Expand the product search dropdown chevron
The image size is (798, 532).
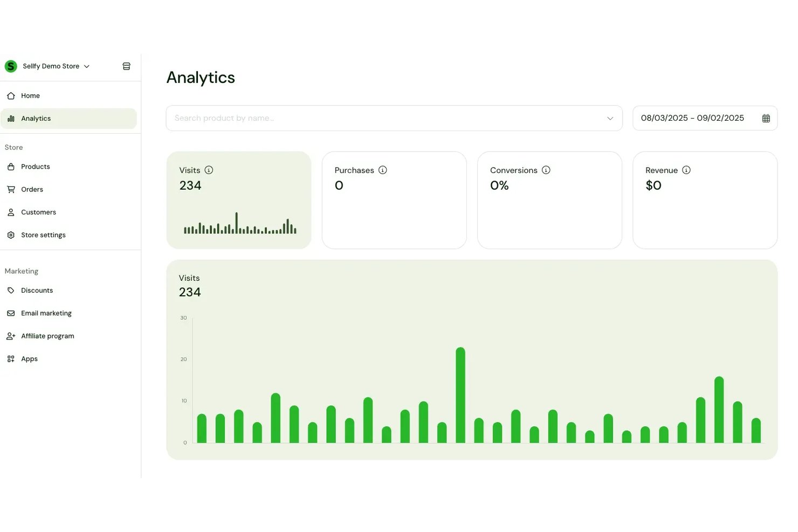[x=610, y=119]
